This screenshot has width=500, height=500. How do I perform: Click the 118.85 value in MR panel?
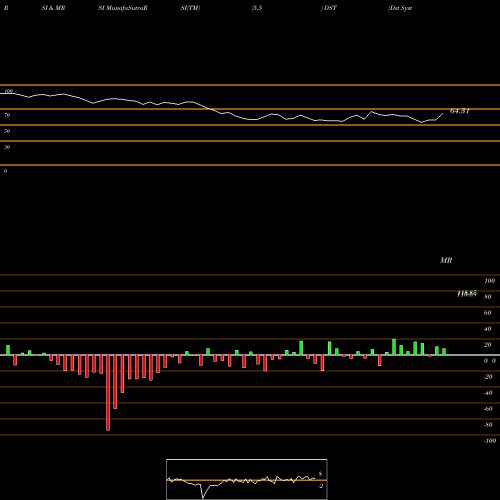tap(467, 294)
